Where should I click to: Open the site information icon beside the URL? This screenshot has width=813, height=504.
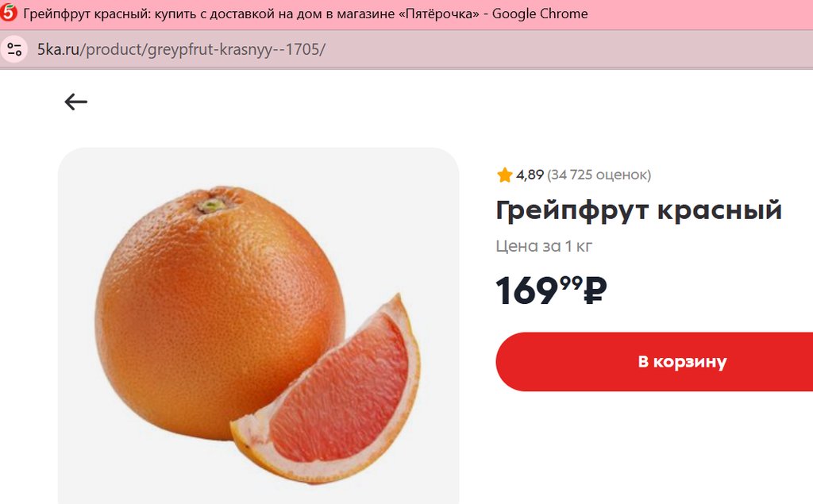click(x=14, y=49)
